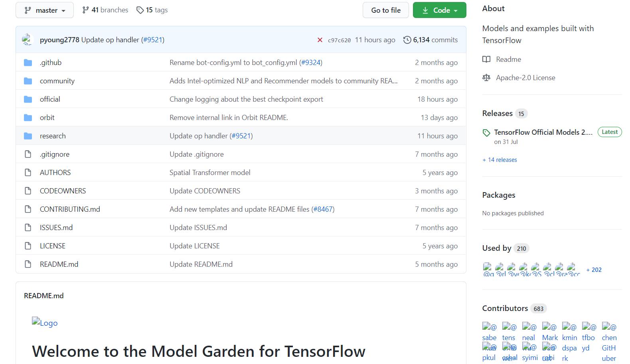Click the '11 hours ago' commit timestamp

375,40
